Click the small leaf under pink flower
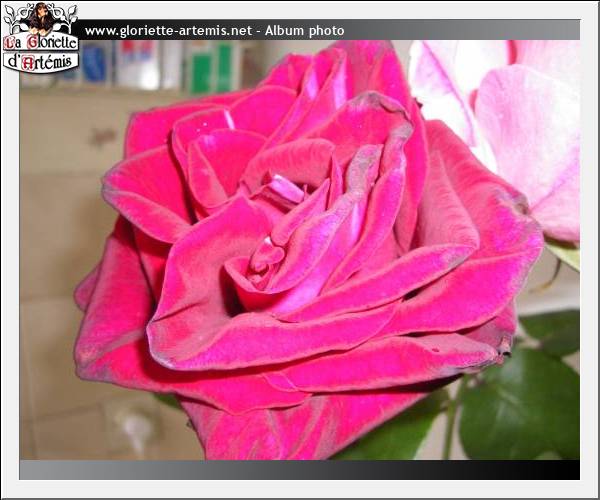 click(565, 253)
